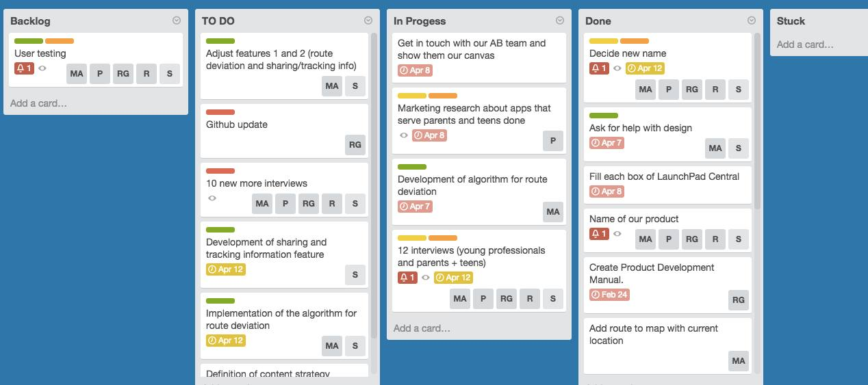
Task: Click Apr 12 due badge on Decide new name card
Action: (645, 68)
